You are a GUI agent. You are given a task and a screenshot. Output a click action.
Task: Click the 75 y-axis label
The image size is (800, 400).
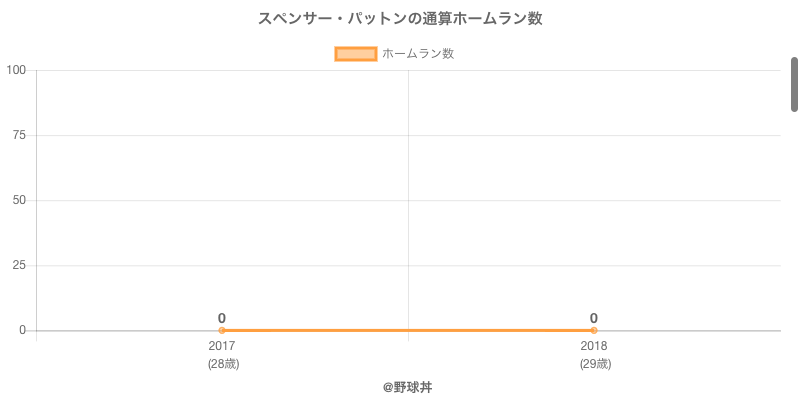click(19, 135)
